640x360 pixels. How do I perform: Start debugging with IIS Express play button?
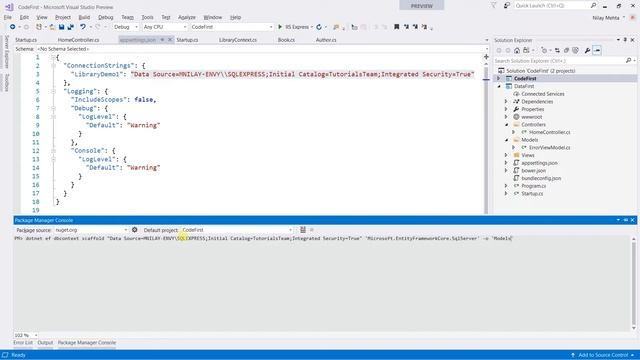pos(280,27)
